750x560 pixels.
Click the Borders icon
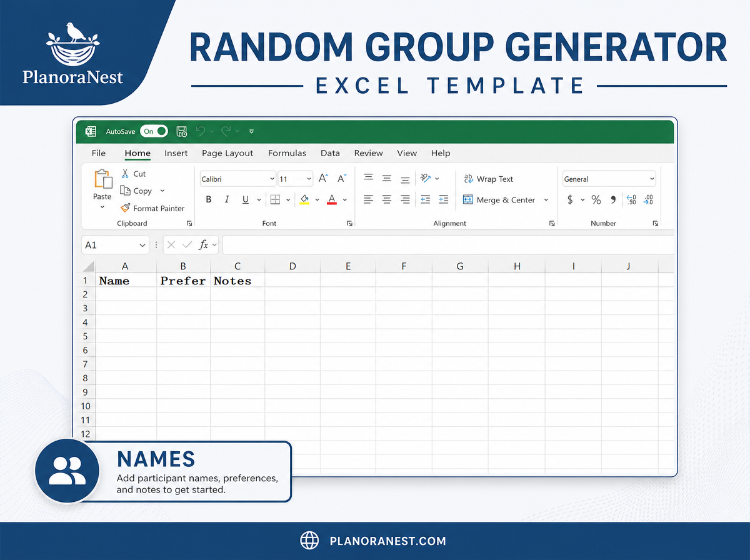pyautogui.click(x=275, y=199)
